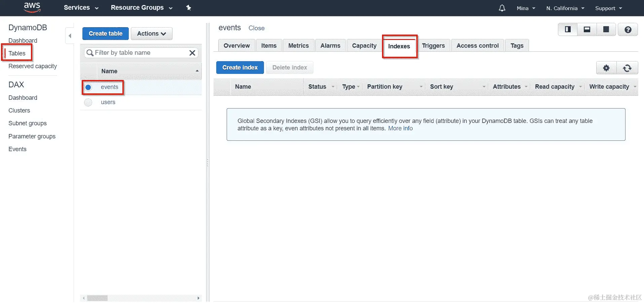Open the notifications bell
Image resolution: width=644 pixels, height=303 pixels.
click(502, 8)
